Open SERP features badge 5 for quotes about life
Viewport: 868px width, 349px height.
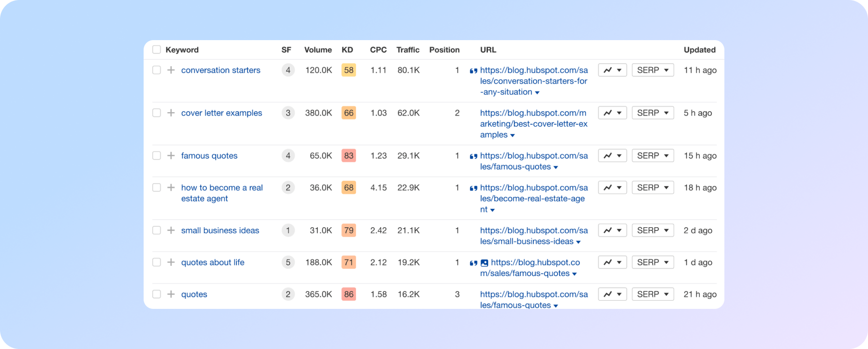288,262
